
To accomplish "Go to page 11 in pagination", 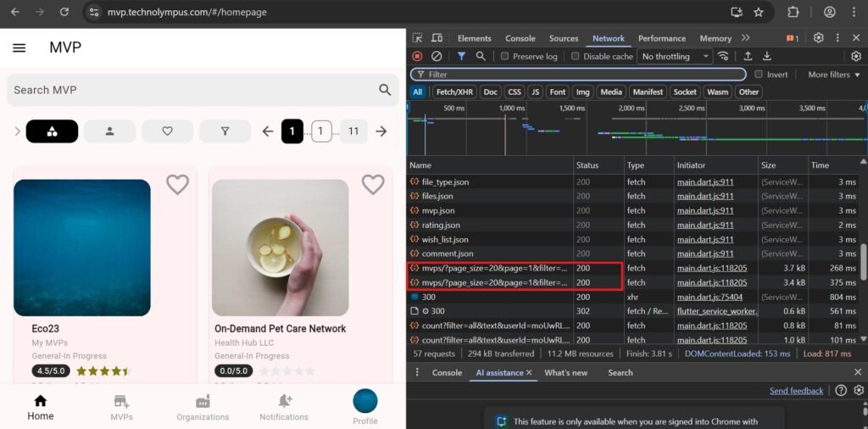I will tap(353, 131).
